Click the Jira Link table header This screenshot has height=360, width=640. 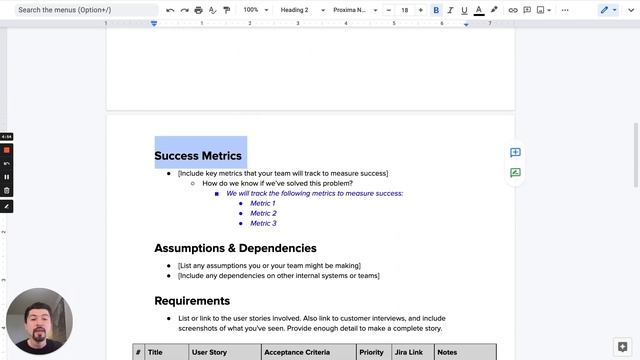coord(409,352)
